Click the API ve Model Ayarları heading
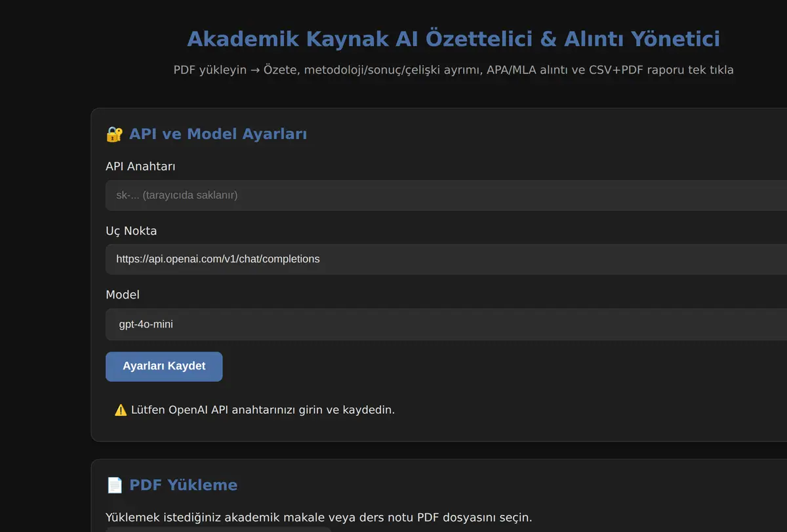Viewport: 787px width, 532px height. click(218, 134)
